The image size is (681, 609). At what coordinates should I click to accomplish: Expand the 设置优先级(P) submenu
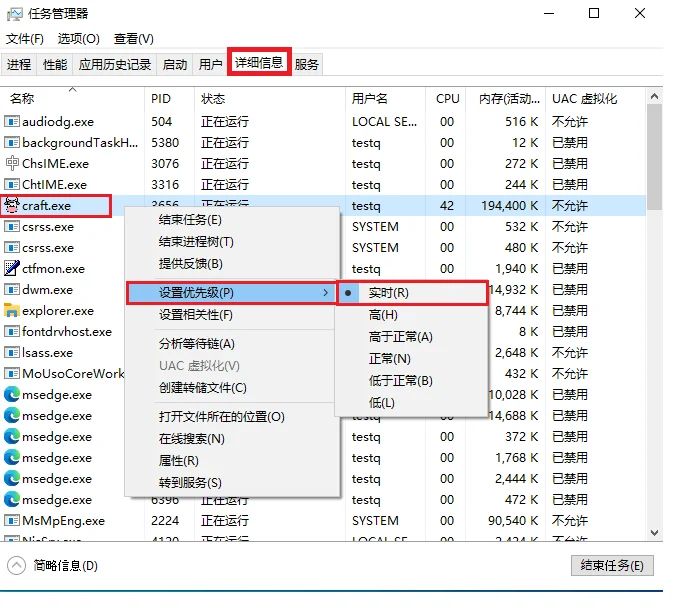point(230,293)
